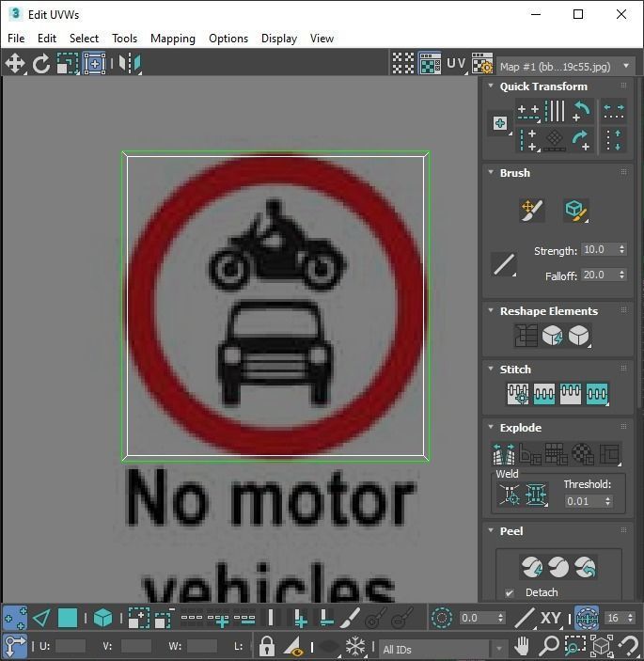
Task: Adjust the Strength spinner arrows
Action: click(621, 249)
